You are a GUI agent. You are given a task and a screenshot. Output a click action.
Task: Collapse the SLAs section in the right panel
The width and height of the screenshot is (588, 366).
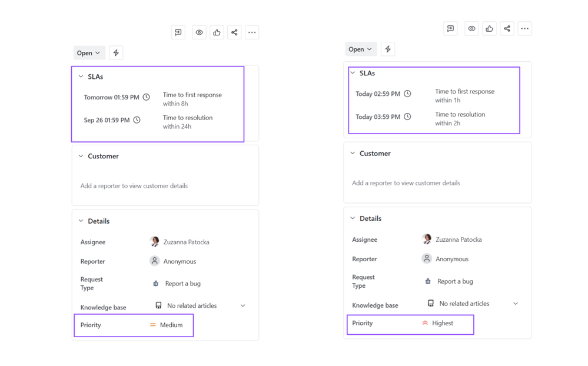pos(353,73)
